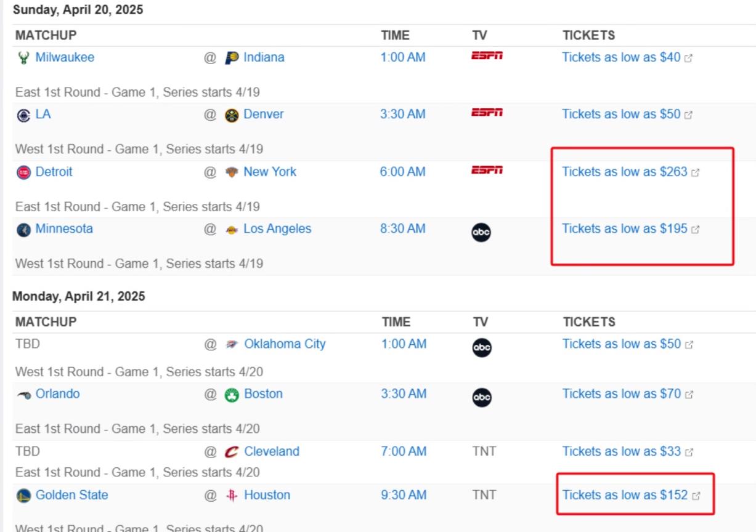Click the 6:00 AM Detroit game time
The width and height of the screenshot is (756, 532).
point(402,172)
